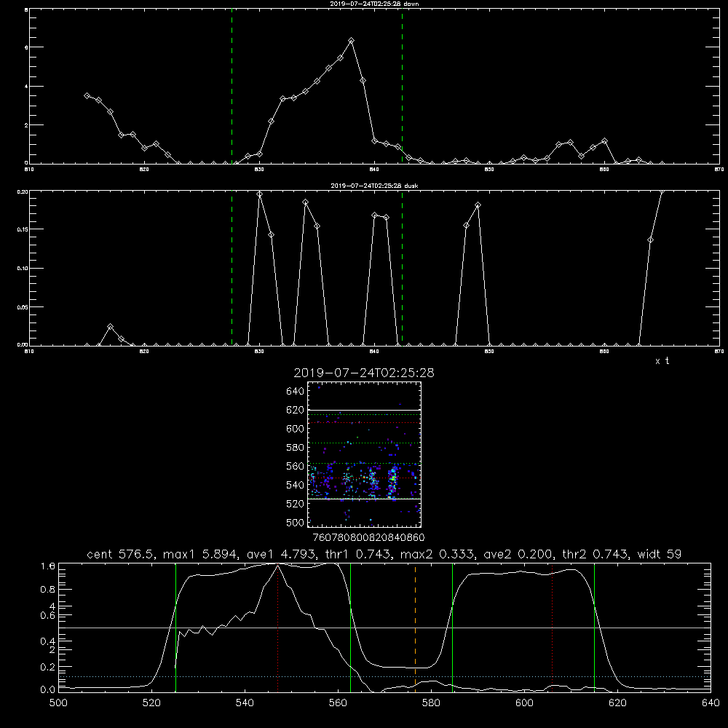The width and height of the screenshot is (728, 728).
Task: Click green vertical line at 525 in bottom plot
Action: (x=175, y=628)
